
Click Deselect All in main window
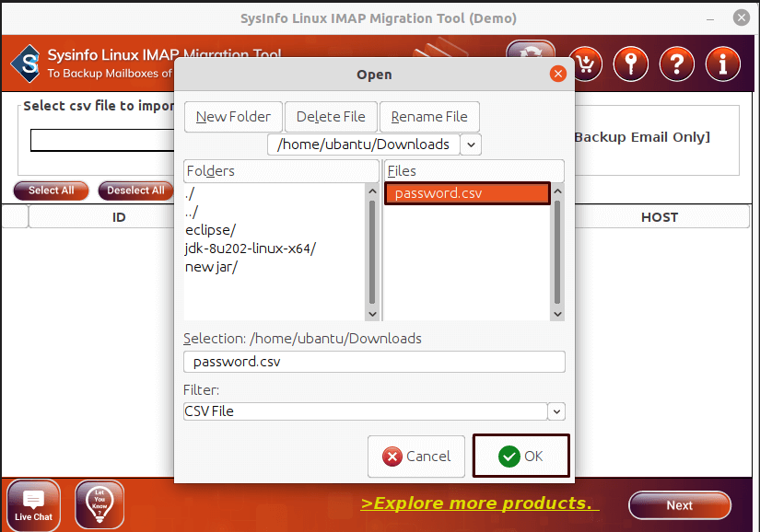[135, 191]
